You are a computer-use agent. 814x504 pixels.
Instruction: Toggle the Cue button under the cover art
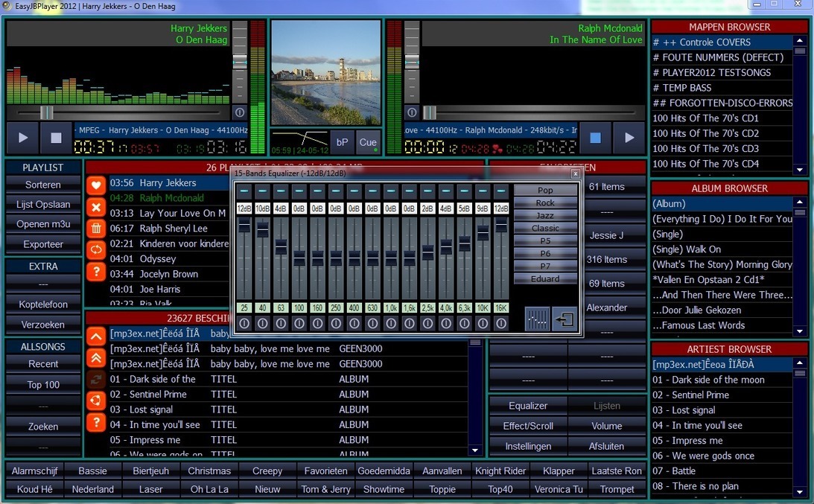click(368, 142)
